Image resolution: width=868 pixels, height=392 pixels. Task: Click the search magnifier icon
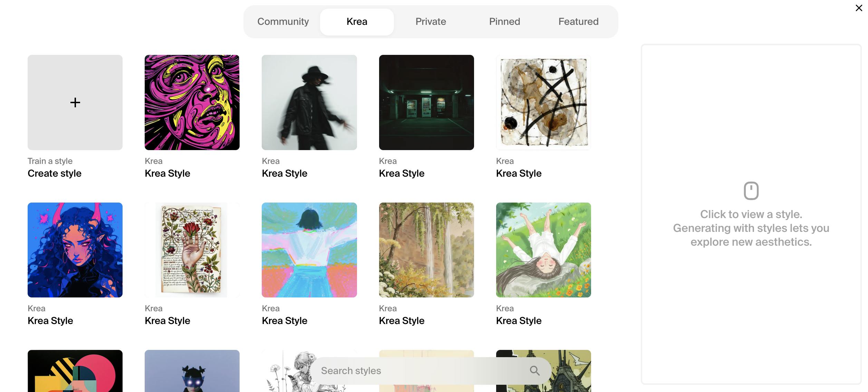tap(534, 371)
